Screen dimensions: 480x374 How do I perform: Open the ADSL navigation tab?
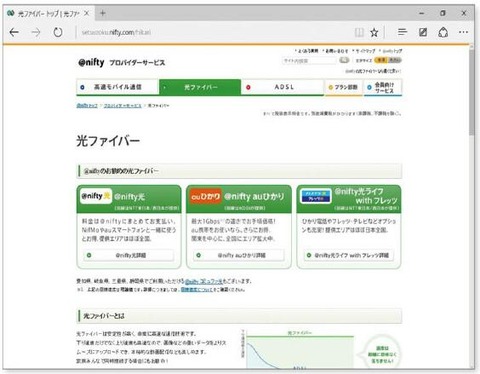point(283,87)
